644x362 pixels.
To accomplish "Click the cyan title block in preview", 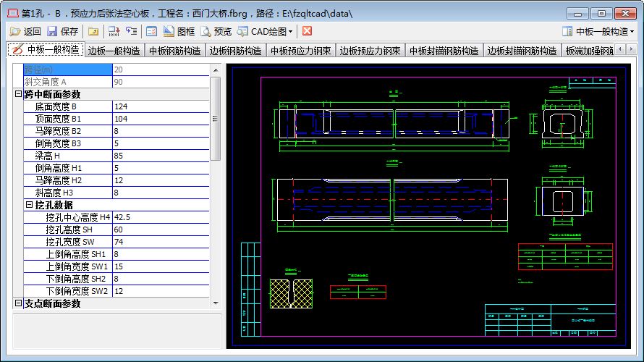I will coord(551,320).
